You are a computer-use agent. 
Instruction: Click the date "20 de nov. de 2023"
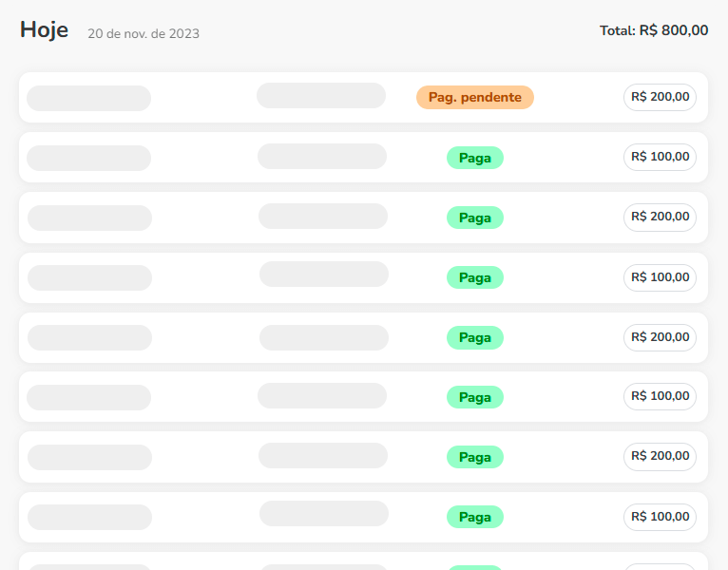144,33
